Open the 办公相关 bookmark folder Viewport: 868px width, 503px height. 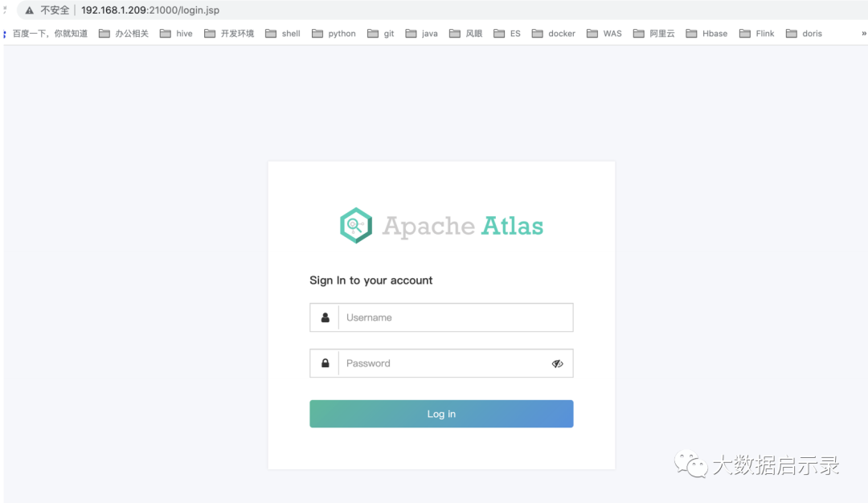[x=124, y=34]
